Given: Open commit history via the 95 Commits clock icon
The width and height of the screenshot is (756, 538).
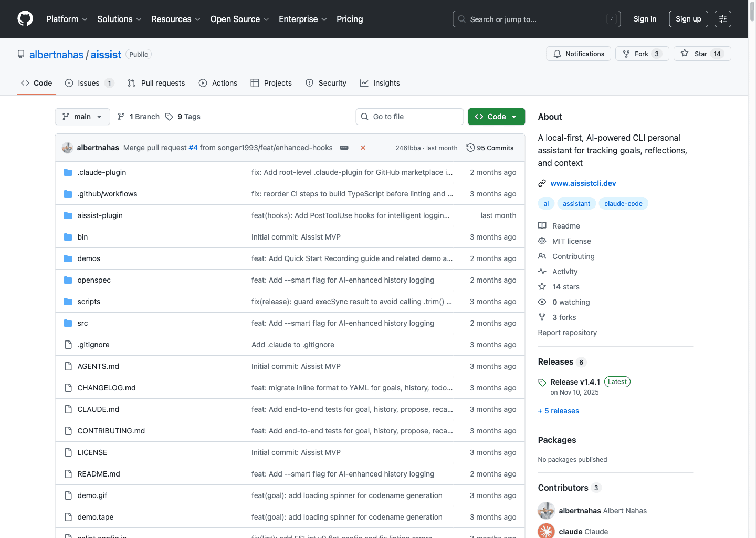Looking at the screenshot, I should point(469,148).
